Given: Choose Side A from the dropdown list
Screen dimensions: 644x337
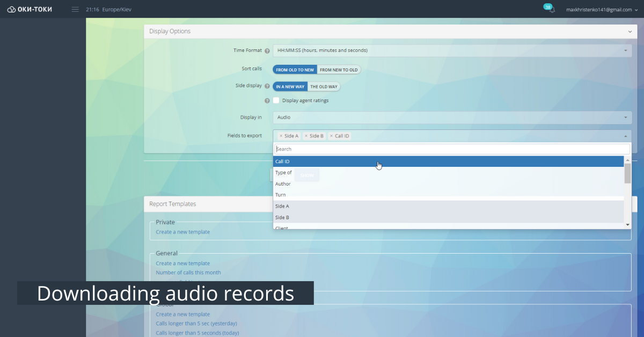Looking at the screenshot, I should click(448, 206).
